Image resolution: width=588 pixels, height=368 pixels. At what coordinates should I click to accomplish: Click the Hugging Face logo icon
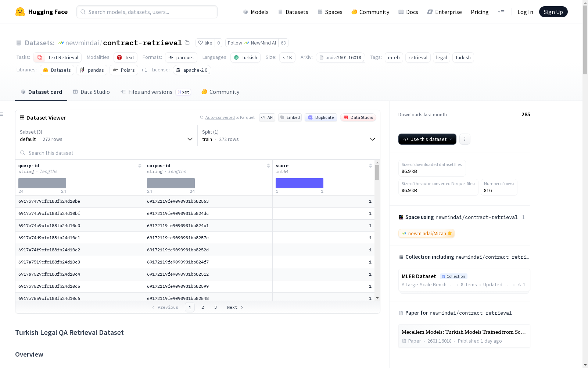[x=20, y=12]
